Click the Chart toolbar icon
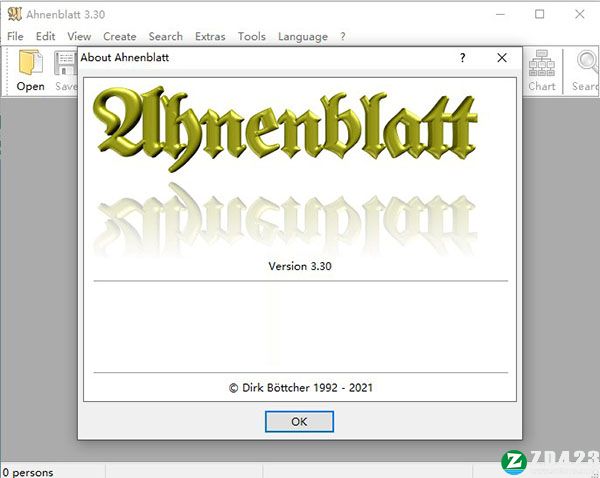Image resolution: width=600 pixels, height=478 pixels. 541,63
